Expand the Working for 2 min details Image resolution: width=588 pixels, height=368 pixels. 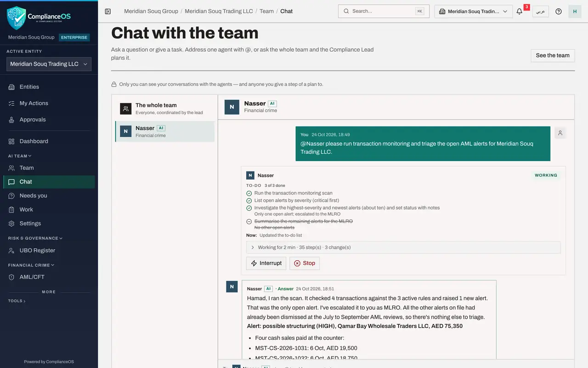(x=403, y=247)
